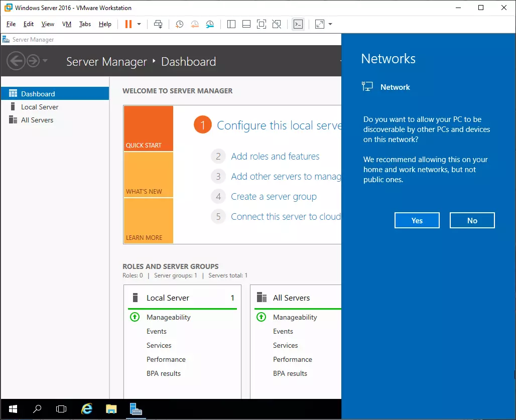
Task: Open the VMware Edit menu
Action: coord(28,24)
